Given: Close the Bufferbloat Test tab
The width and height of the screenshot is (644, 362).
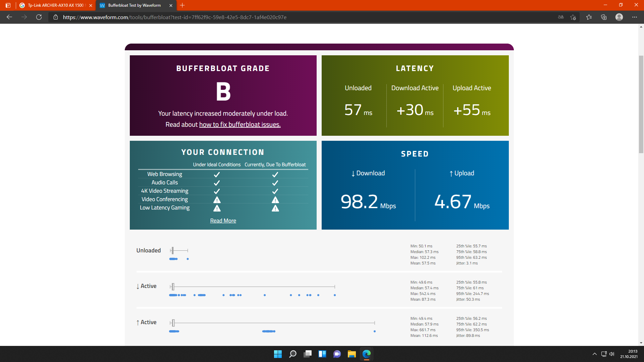Looking at the screenshot, I should click(171, 5).
